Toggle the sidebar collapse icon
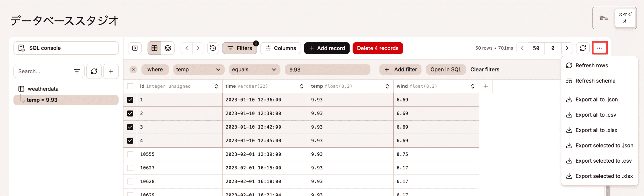Screen dimensions: 644x196 (135, 48)
